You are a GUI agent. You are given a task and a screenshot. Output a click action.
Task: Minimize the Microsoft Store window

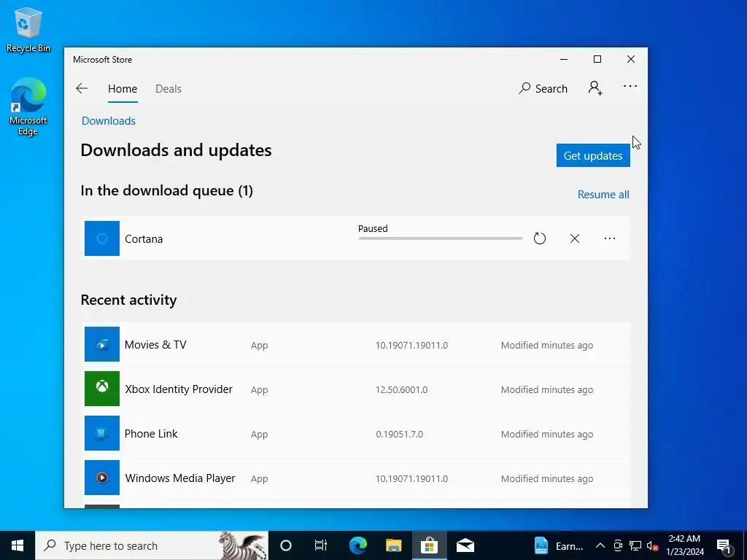tap(564, 60)
